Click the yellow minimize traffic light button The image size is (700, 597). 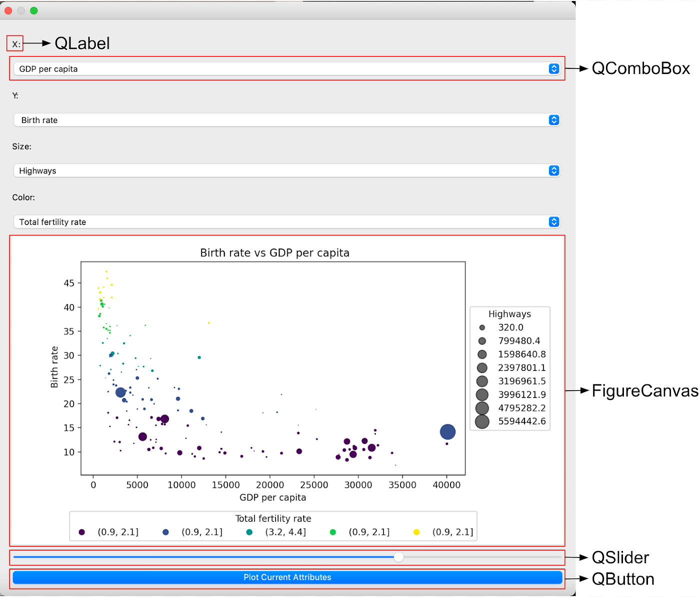pos(20,10)
